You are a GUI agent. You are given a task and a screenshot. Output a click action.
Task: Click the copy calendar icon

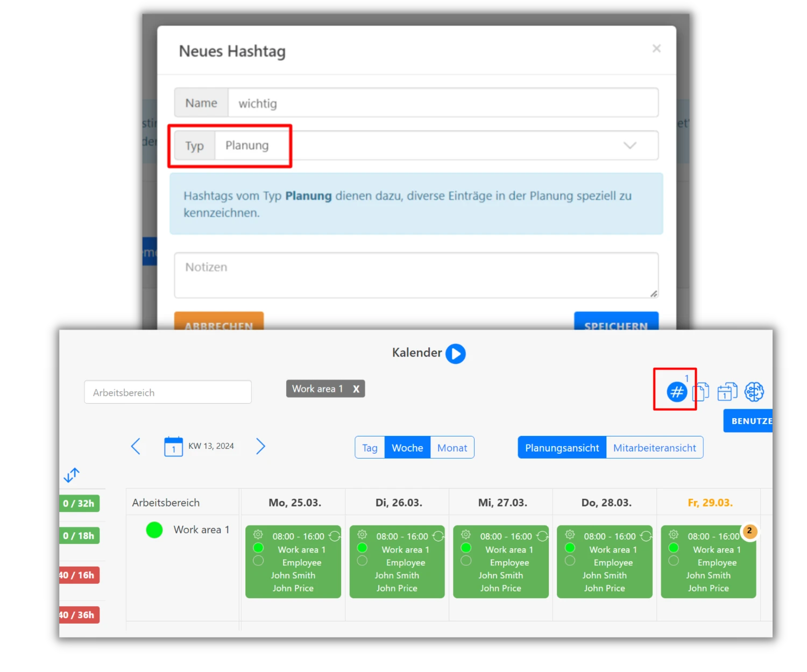click(x=727, y=392)
